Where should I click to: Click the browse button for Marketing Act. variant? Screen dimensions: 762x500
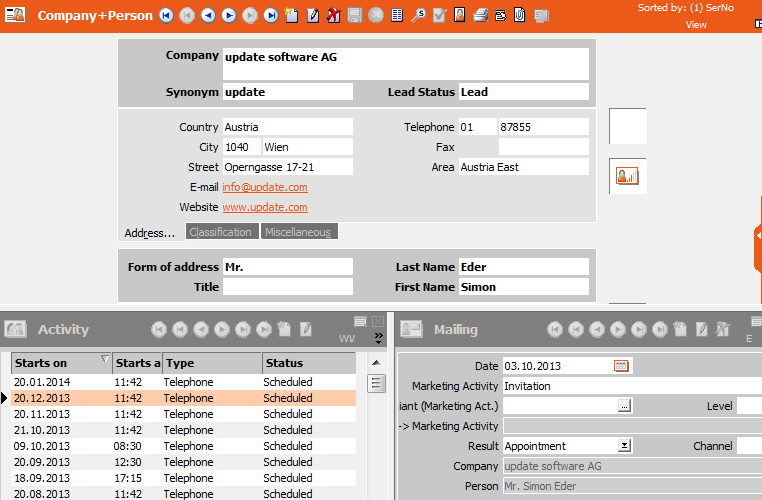(624, 406)
